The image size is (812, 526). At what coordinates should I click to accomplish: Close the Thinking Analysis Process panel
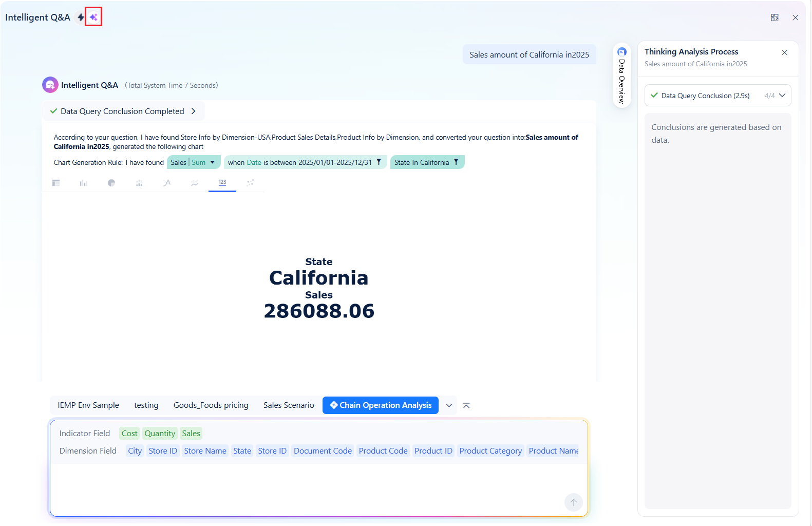pos(784,52)
